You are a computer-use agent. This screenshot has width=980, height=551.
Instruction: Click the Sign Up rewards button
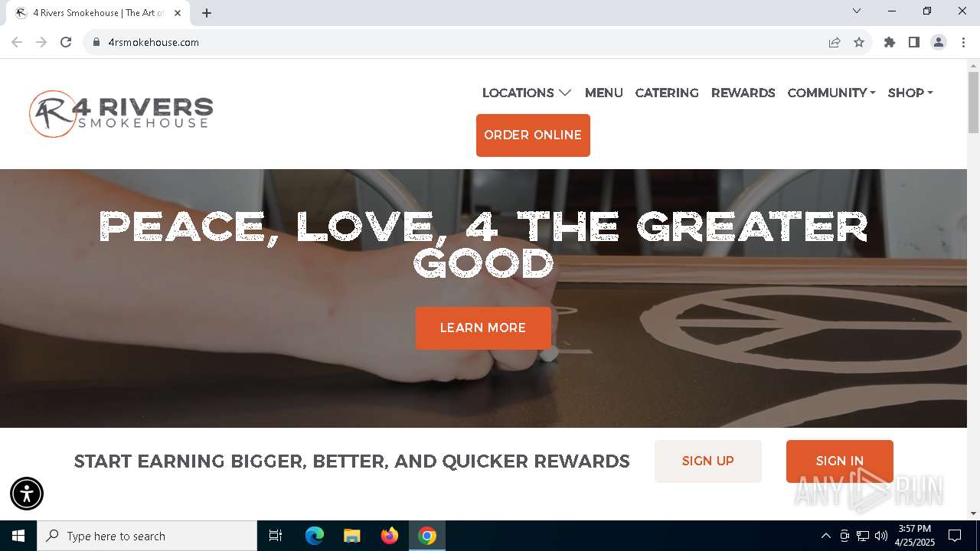pyautogui.click(x=708, y=461)
